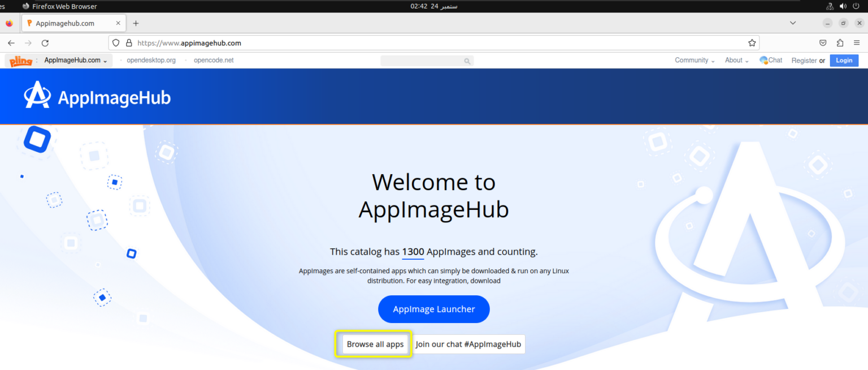868x370 pixels.
Task: Click the search magnifier icon
Action: pos(467,61)
